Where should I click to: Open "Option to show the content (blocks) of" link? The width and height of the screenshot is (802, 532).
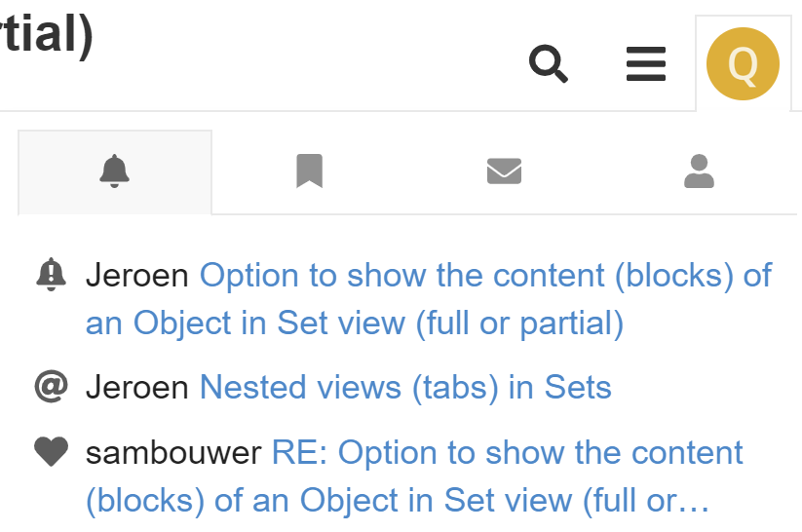485,276
